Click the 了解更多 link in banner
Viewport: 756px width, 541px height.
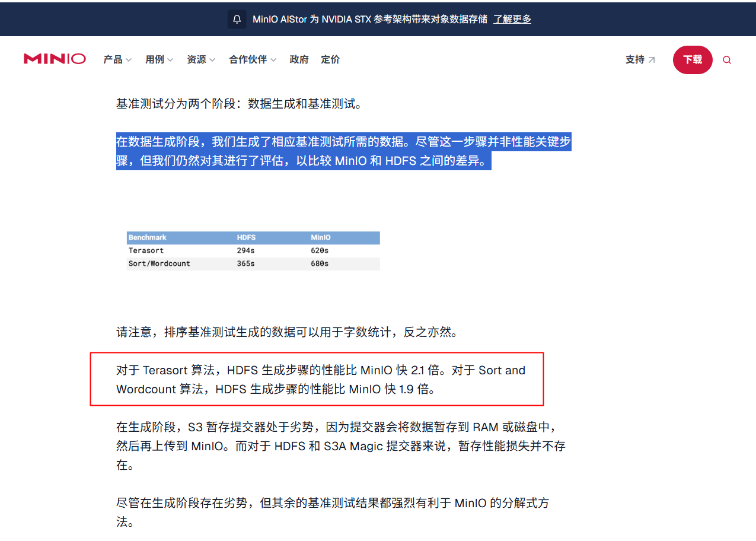coord(512,19)
